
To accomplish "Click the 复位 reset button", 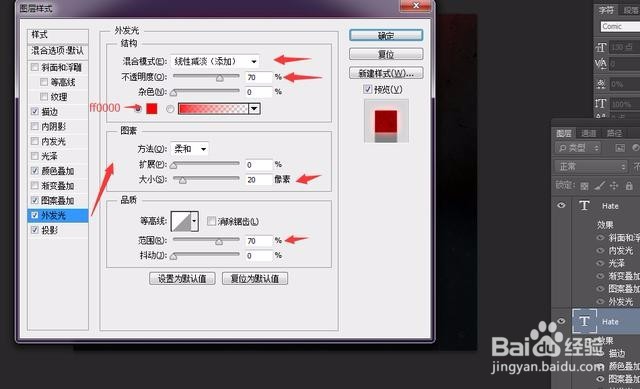I will [386, 54].
